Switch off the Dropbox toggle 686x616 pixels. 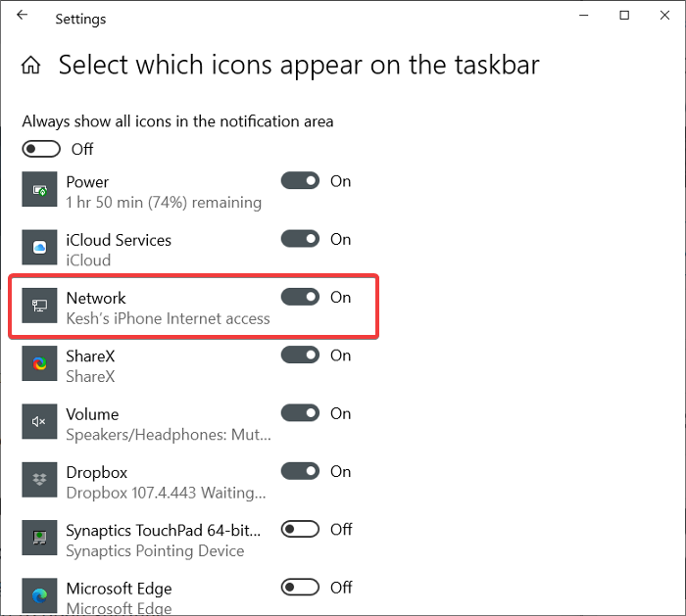coord(300,471)
